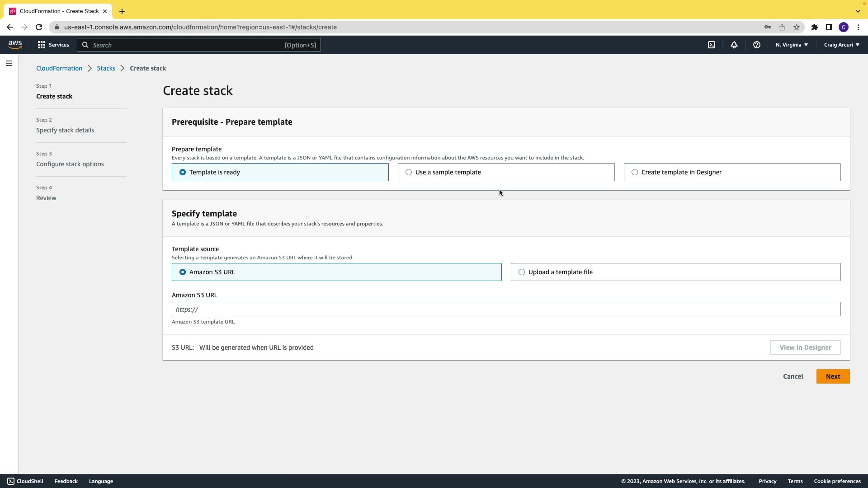Image resolution: width=868 pixels, height=488 pixels.
Task: Open the browser tab search chevron
Action: point(858,11)
